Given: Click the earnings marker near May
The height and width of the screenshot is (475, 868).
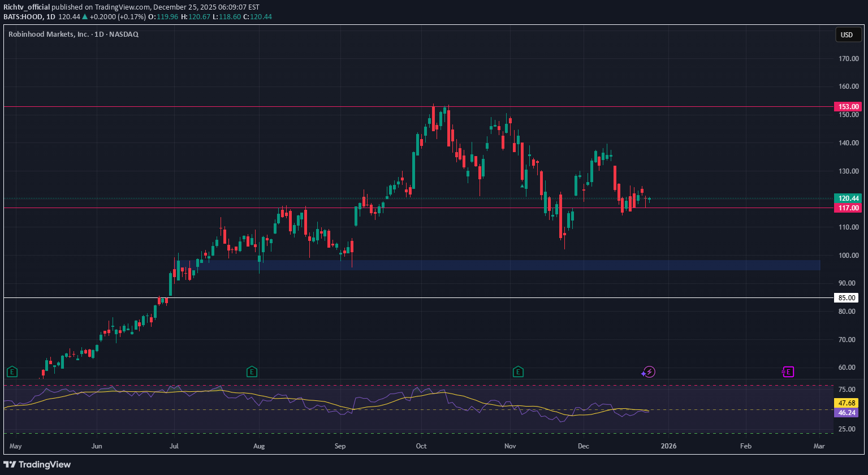Looking at the screenshot, I should point(12,372).
